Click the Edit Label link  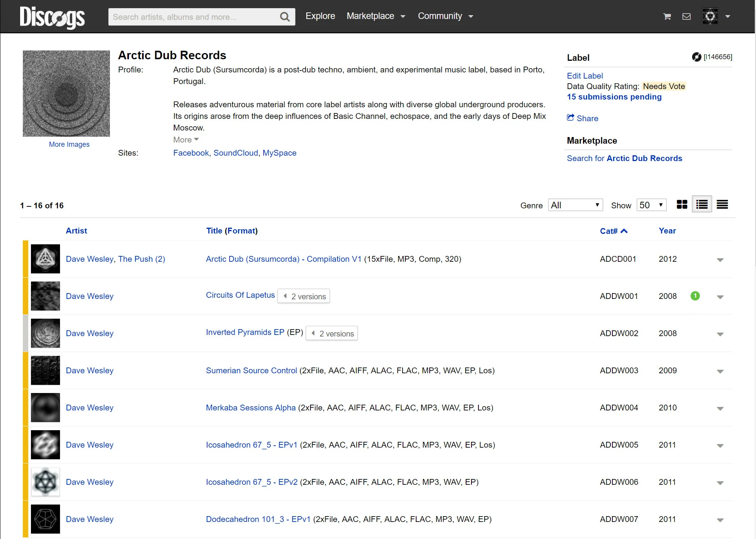pyautogui.click(x=585, y=76)
